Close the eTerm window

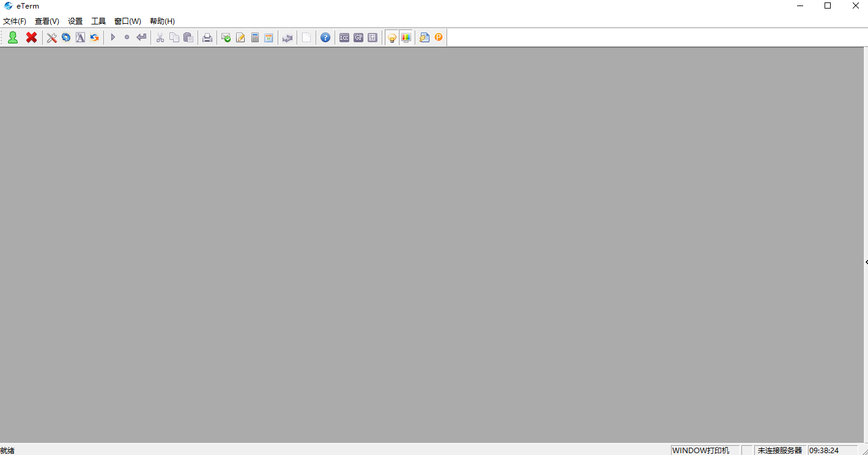855,6
